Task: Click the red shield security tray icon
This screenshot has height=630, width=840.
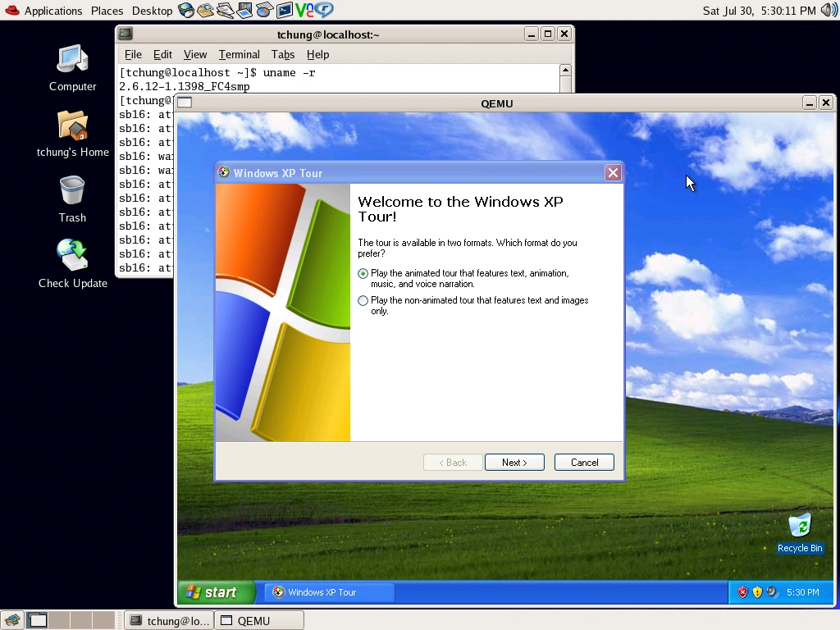Action: 742,592
